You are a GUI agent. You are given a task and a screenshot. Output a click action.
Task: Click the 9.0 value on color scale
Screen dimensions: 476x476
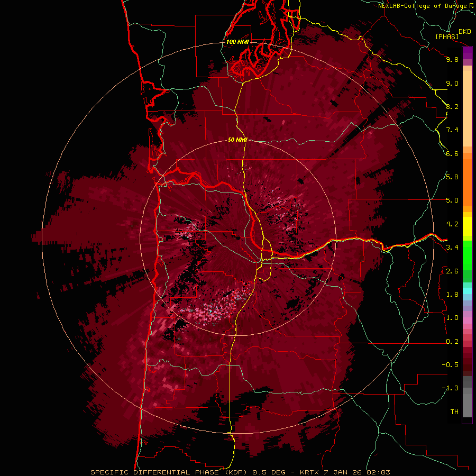(x=452, y=83)
